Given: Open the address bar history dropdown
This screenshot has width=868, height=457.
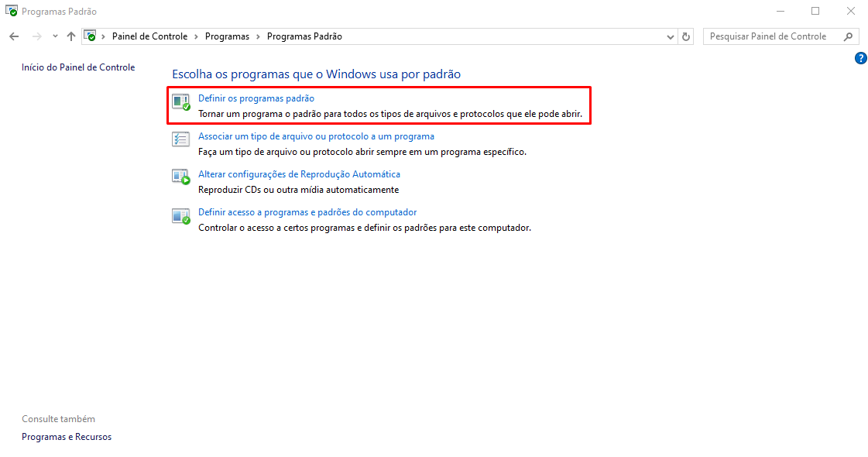Looking at the screenshot, I should click(x=671, y=36).
